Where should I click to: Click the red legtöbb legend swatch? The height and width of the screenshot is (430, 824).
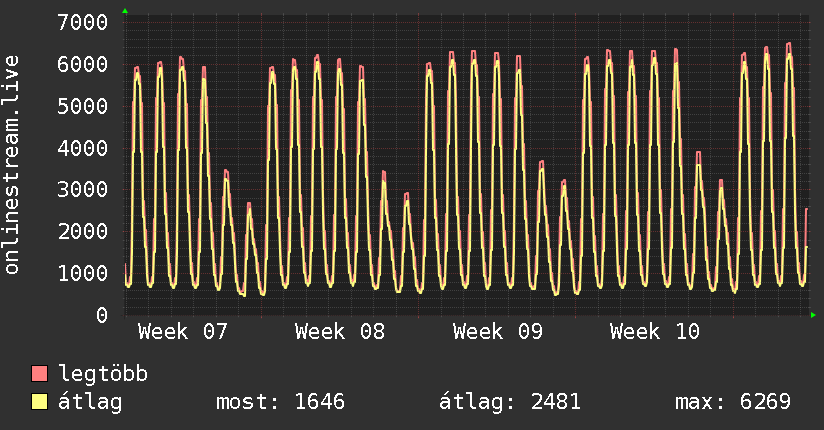point(39,374)
